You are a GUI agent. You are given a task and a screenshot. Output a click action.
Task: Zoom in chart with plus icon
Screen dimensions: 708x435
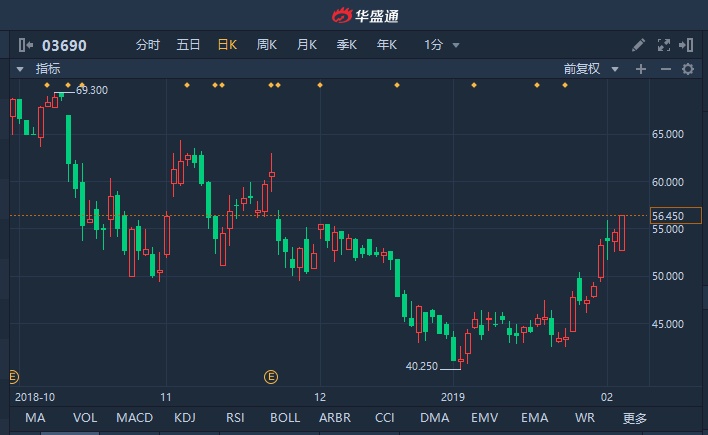642,69
